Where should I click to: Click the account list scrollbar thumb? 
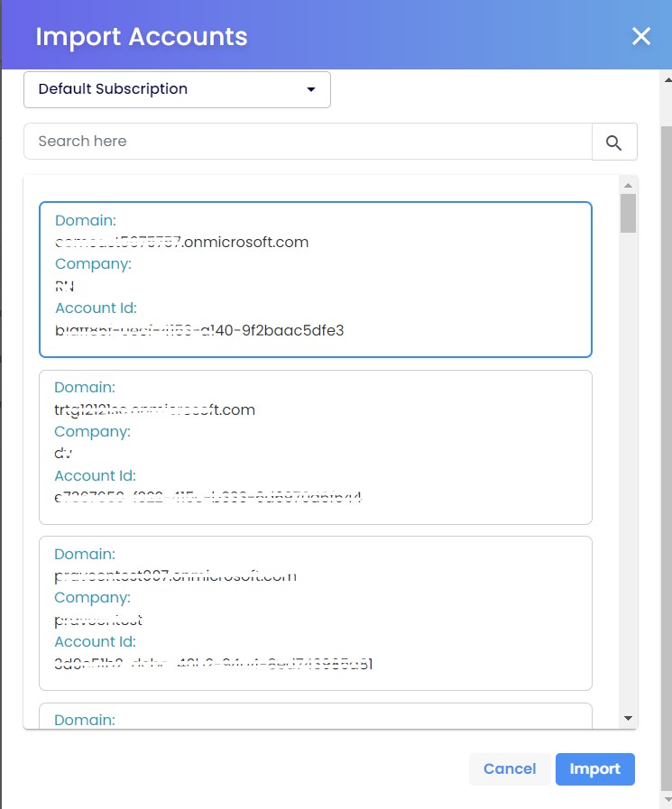628,213
